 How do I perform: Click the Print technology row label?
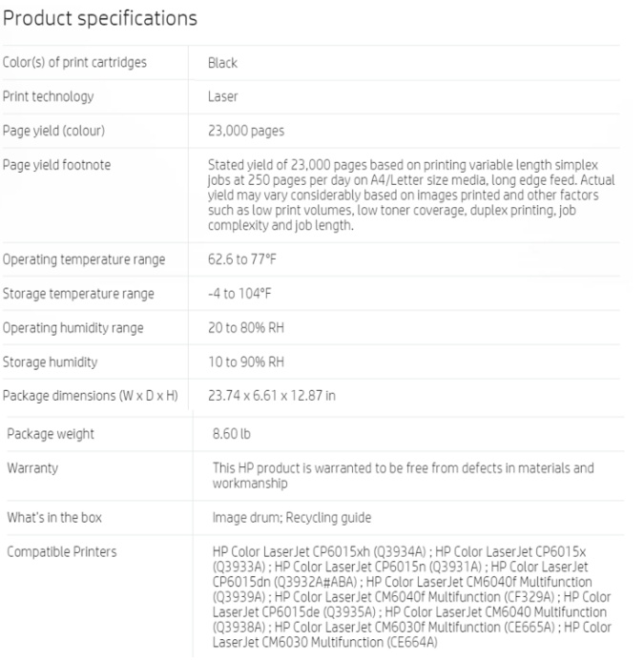pos(48,96)
